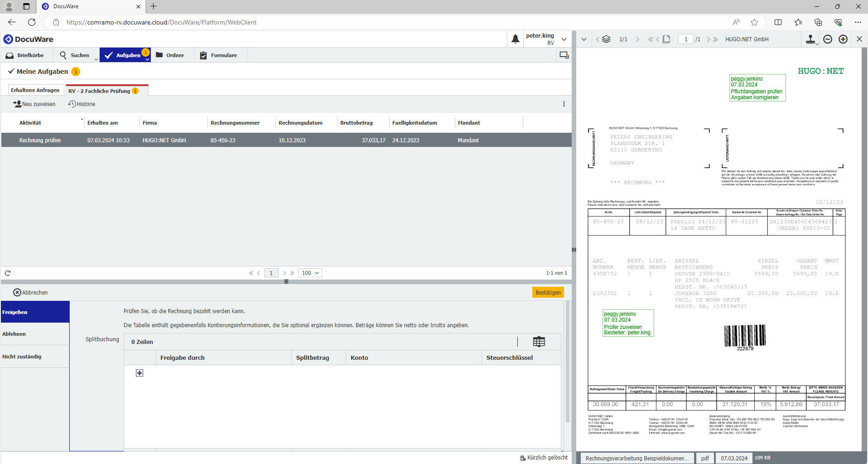Click Abbrechen to cancel the task

30,293
